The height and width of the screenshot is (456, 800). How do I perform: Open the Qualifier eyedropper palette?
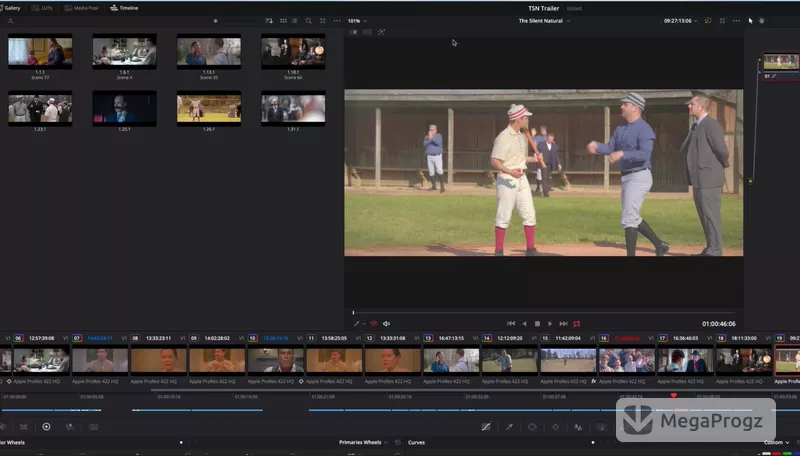point(509,427)
